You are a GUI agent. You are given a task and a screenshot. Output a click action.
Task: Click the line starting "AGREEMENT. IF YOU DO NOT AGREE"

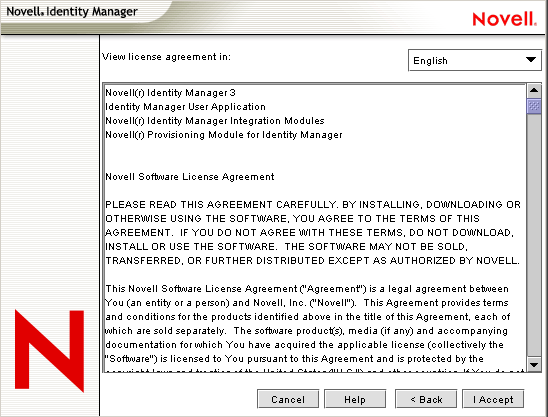[309, 232]
